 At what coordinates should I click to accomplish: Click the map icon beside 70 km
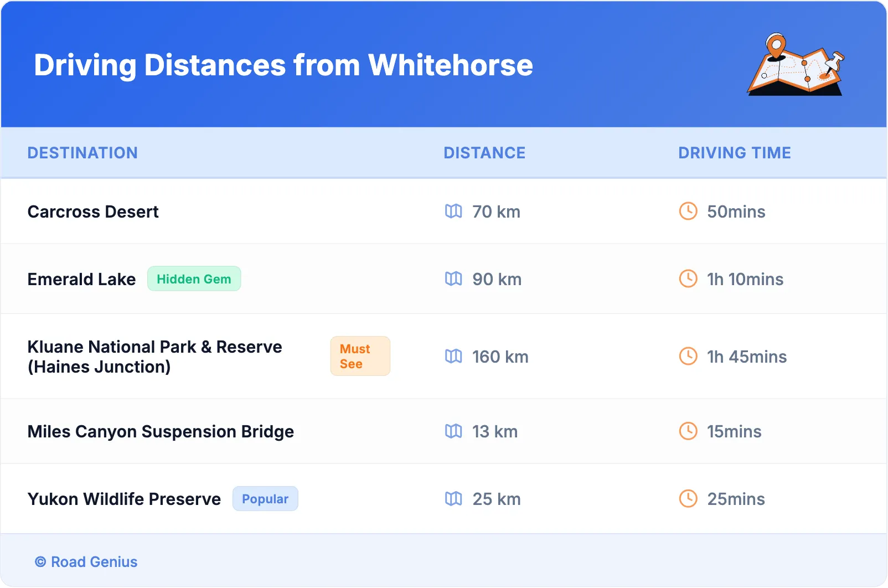[453, 211]
